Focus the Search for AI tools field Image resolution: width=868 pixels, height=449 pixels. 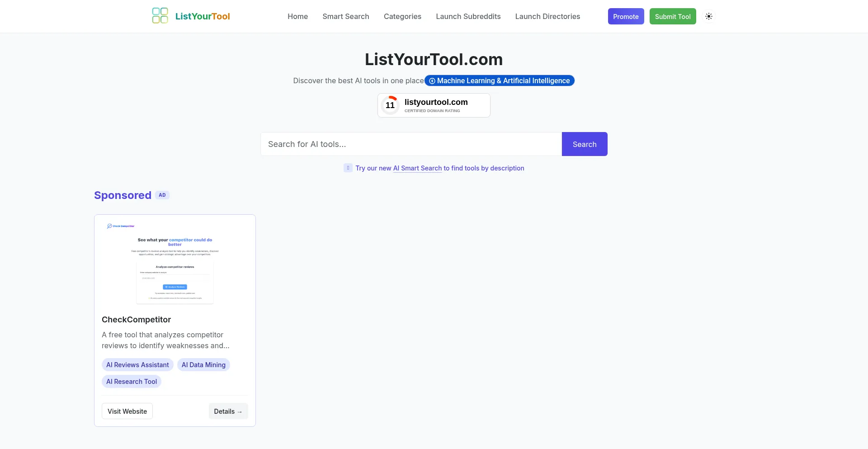click(411, 144)
